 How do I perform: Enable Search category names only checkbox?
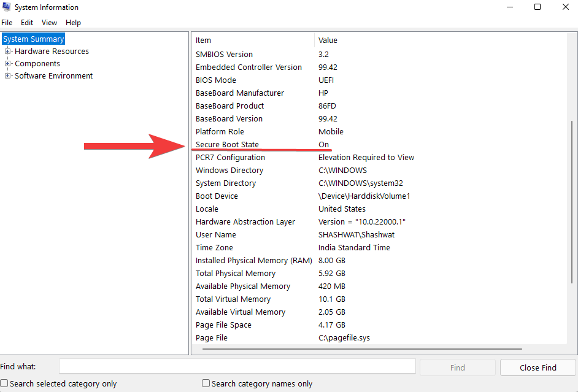206,383
